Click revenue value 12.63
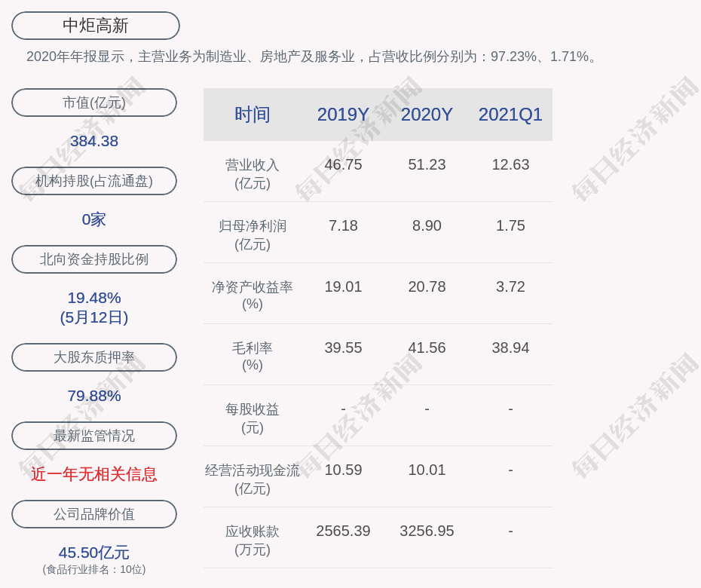This screenshot has width=701, height=588. tap(510, 164)
